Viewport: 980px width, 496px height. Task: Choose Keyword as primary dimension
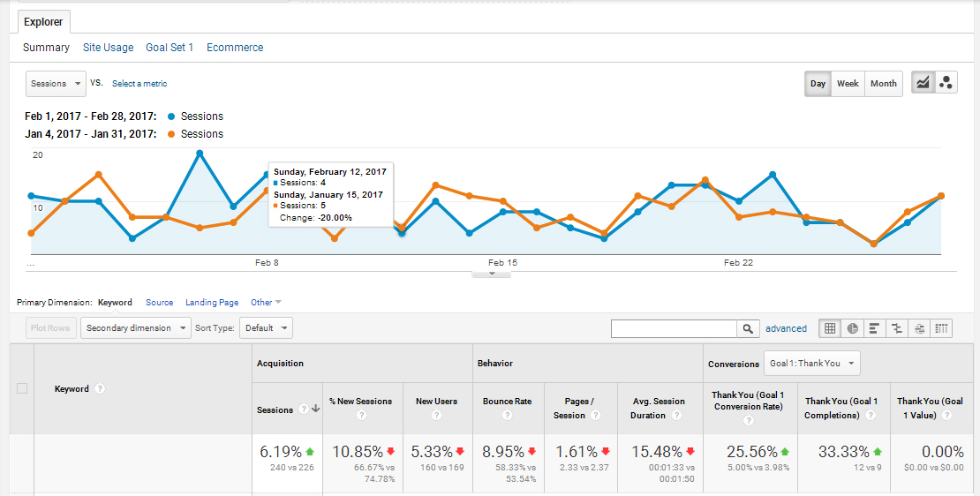tap(115, 303)
